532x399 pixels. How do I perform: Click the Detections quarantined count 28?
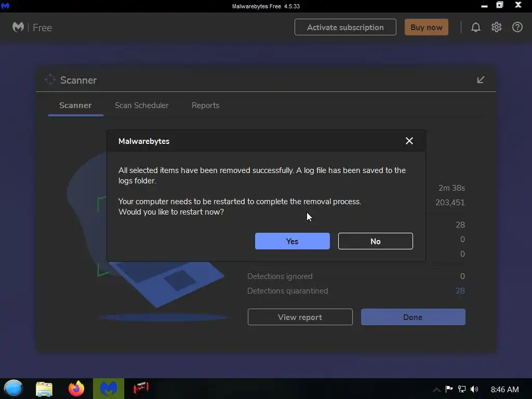(x=460, y=291)
